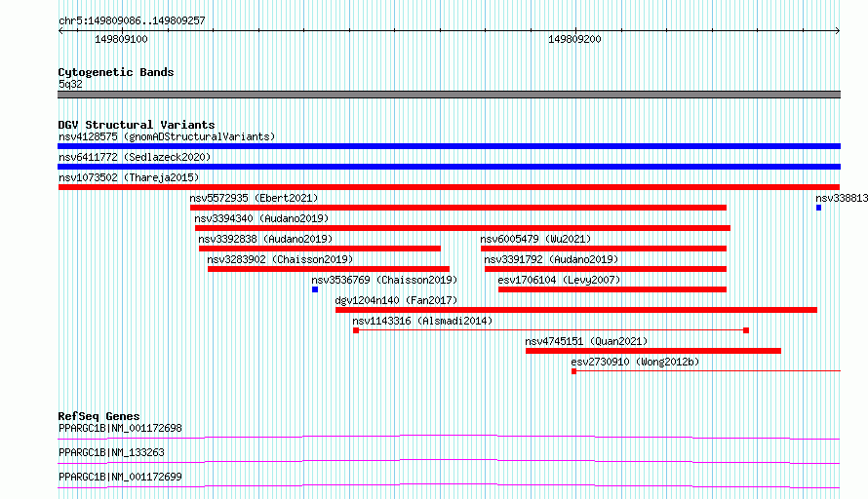Select the nsv6411772 Sedlazeck2020 blue bar
This screenshot has height=499, width=868.
click(x=449, y=167)
